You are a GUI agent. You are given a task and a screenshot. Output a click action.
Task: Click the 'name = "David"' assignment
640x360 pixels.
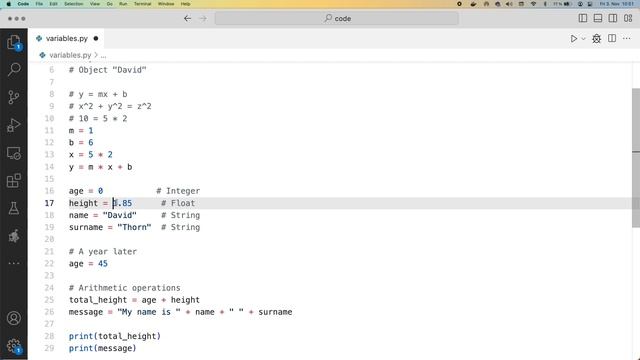coord(102,215)
